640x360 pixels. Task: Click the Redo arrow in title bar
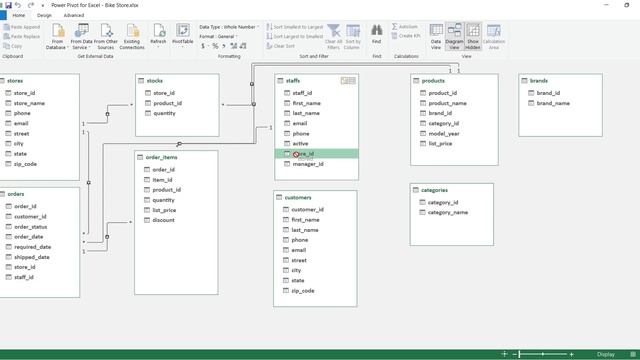pyautogui.click(x=31, y=5)
